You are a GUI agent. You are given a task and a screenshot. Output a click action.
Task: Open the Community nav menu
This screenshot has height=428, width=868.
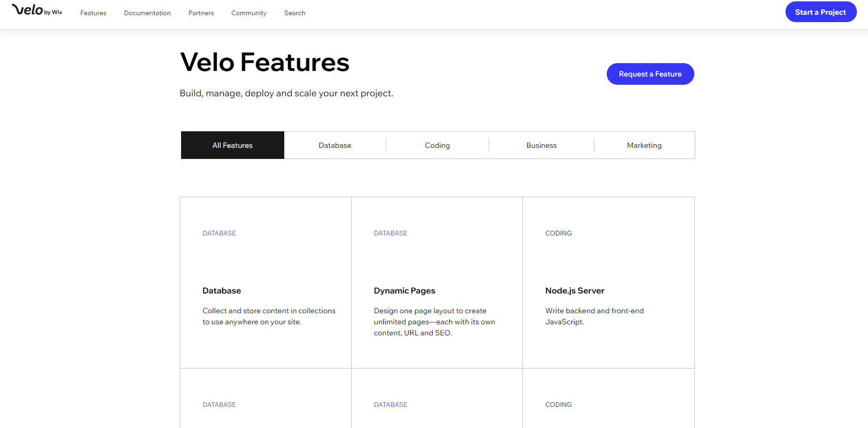(x=249, y=13)
